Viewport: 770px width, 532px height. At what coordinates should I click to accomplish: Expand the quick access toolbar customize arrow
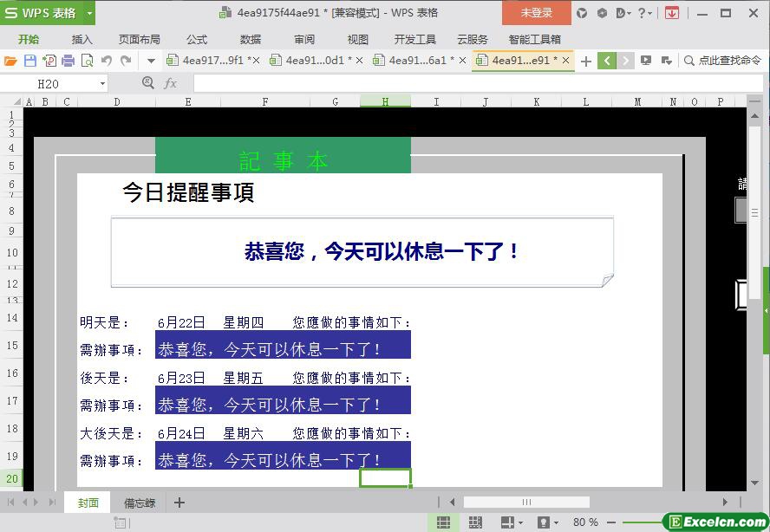tap(151, 61)
